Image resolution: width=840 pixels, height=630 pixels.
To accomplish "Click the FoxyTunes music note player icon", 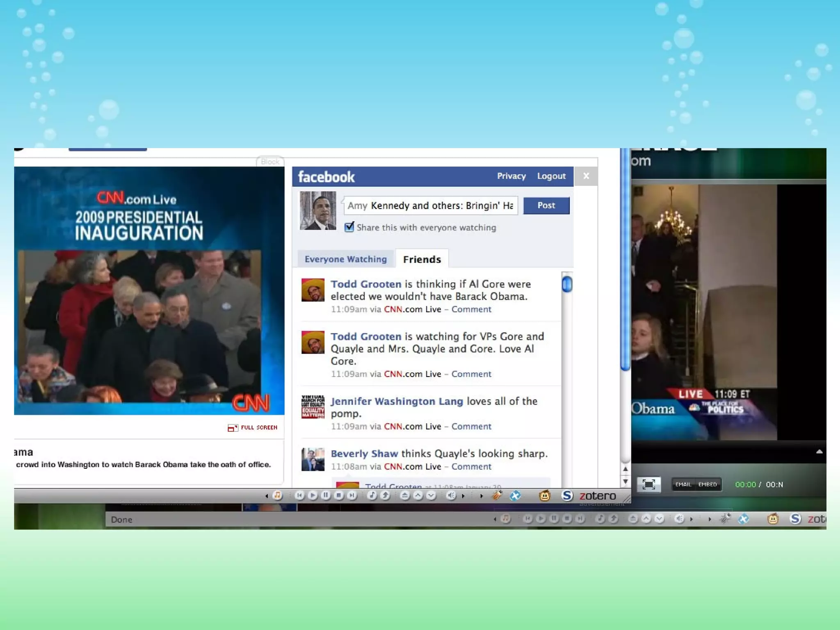I will point(278,495).
